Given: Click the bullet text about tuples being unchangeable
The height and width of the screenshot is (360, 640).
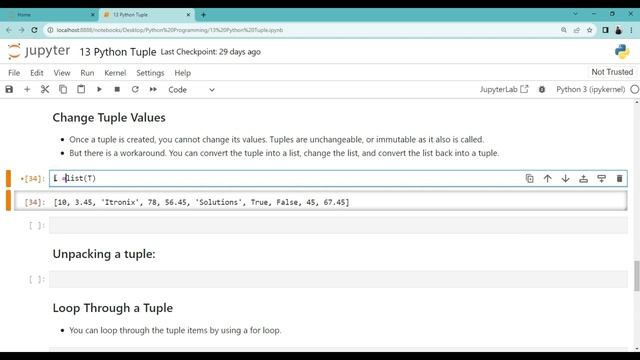Looking at the screenshot, I should tap(276, 140).
